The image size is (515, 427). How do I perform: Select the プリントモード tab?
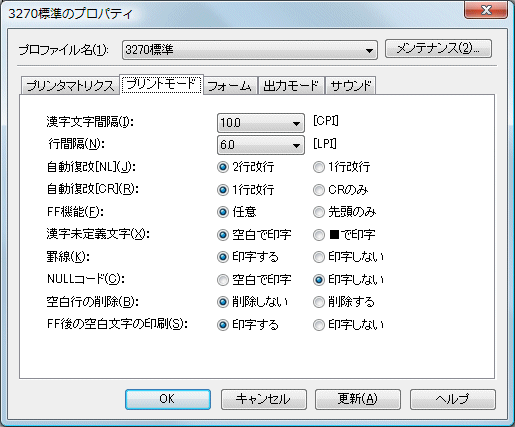[x=161, y=84]
